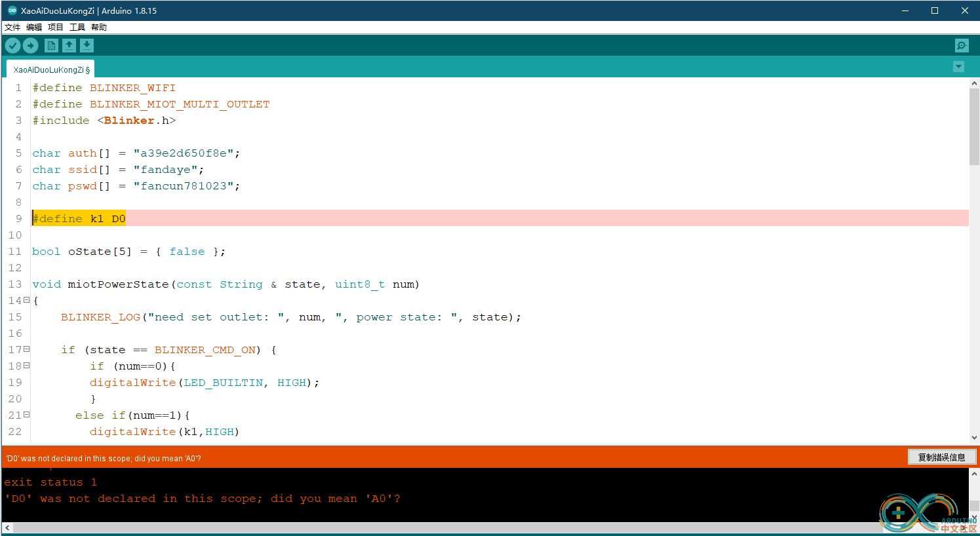This screenshot has height=536, width=980.
Task: Create a new sketch with New icon
Action: 51,45
